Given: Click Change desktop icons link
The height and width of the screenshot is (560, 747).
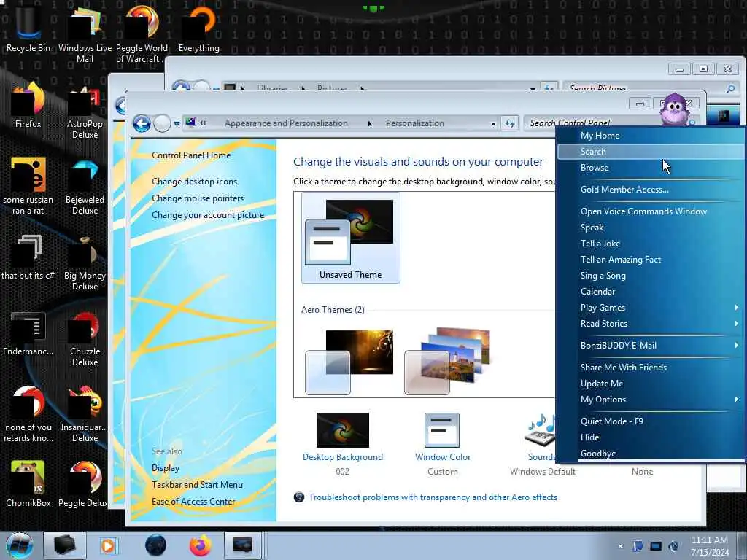Looking at the screenshot, I should (x=194, y=182).
